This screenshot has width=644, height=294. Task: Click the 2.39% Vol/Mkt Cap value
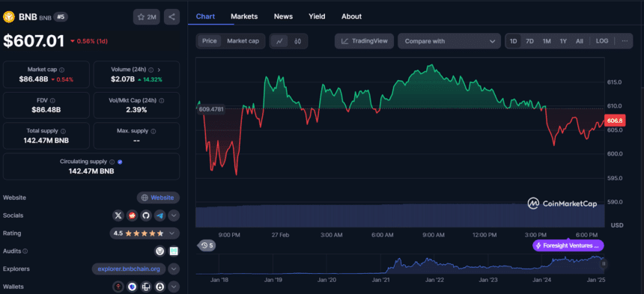click(136, 110)
